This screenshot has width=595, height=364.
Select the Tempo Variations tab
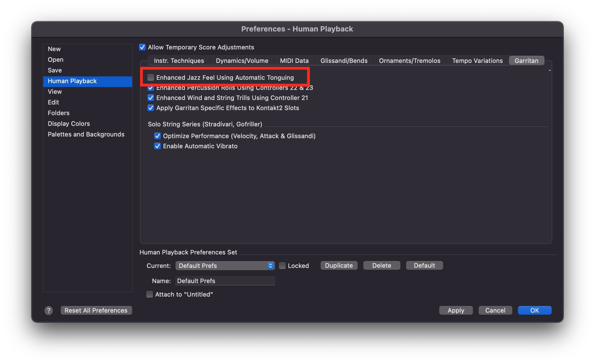pos(477,61)
